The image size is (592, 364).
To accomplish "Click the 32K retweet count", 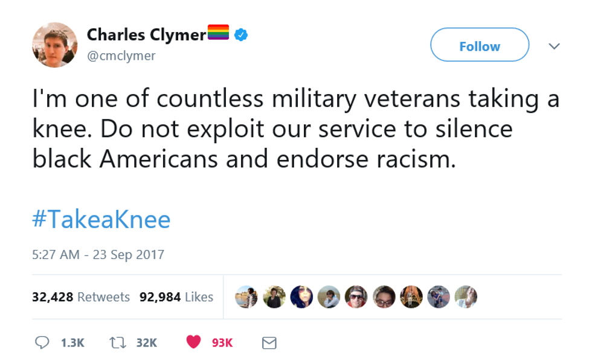I will (x=146, y=343).
